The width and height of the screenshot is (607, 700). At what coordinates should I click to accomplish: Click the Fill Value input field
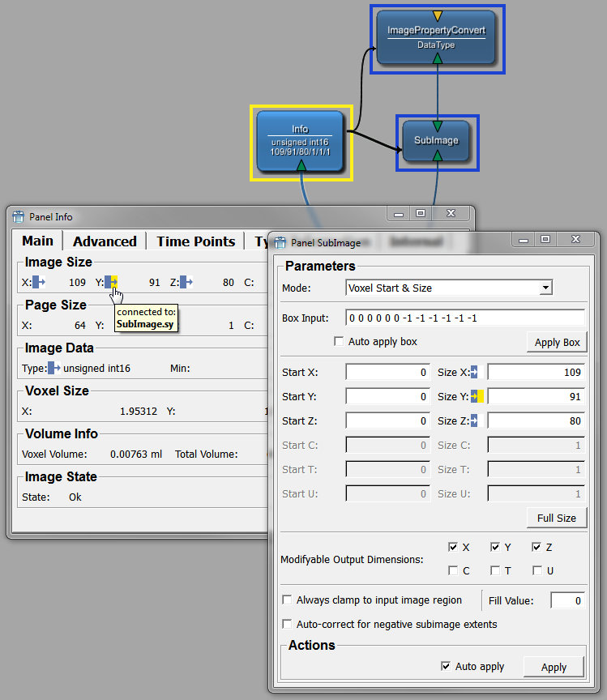567,600
